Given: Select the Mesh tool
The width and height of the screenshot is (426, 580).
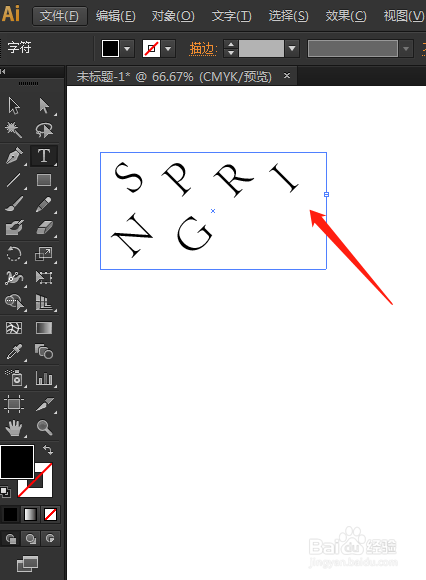Looking at the screenshot, I should (14, 328).
